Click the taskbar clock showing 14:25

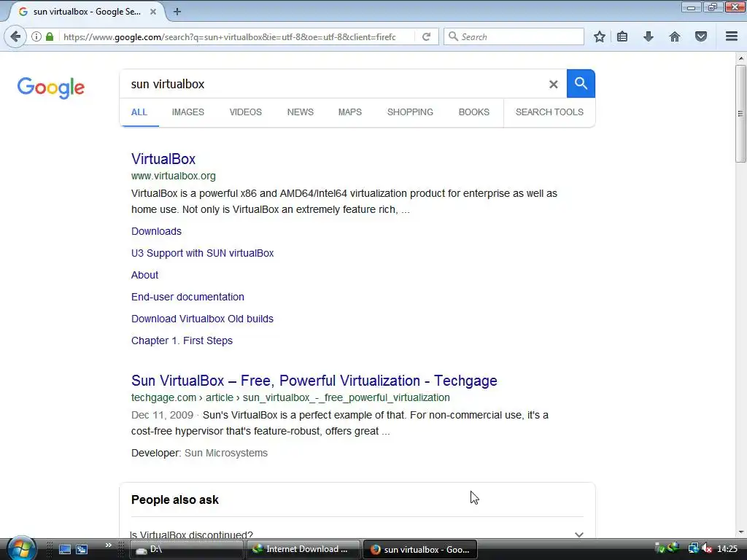[727, 549]
